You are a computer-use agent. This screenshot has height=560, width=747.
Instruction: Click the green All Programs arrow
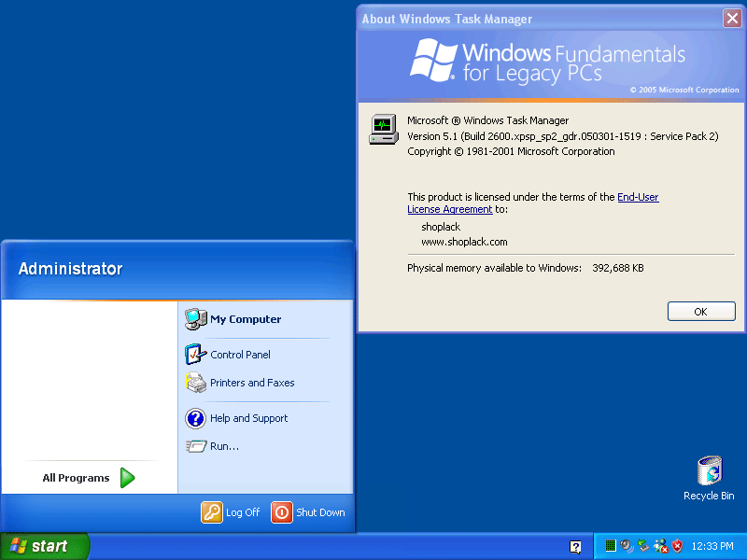point(127,478)
